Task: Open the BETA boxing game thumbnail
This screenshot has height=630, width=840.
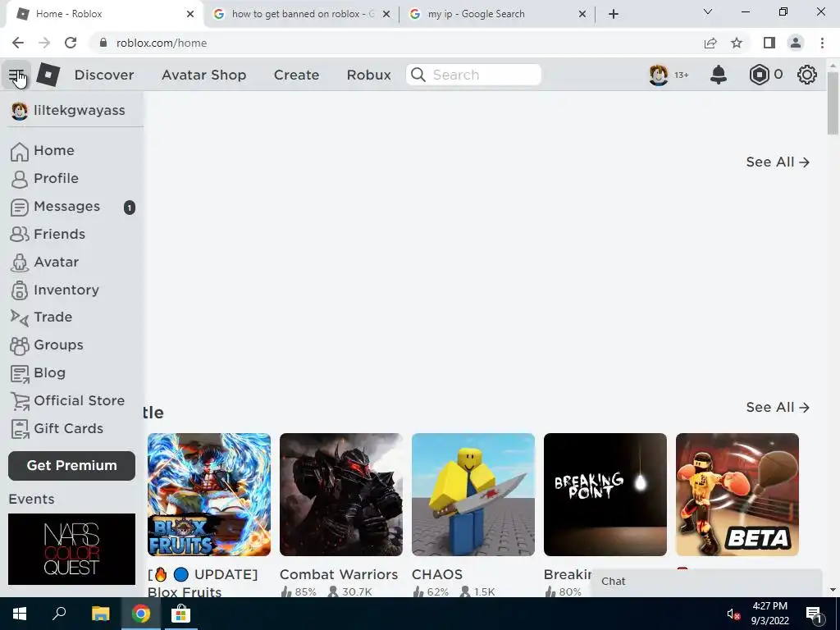Action: click(737, 495)
